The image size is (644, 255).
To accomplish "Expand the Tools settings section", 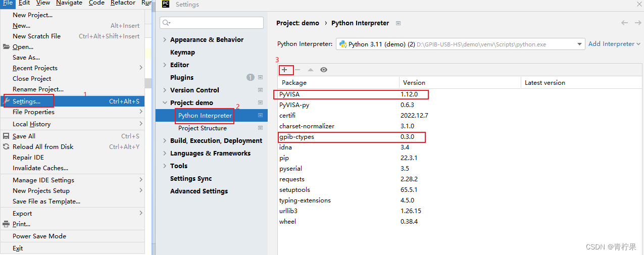I will (x=165, y=166).
